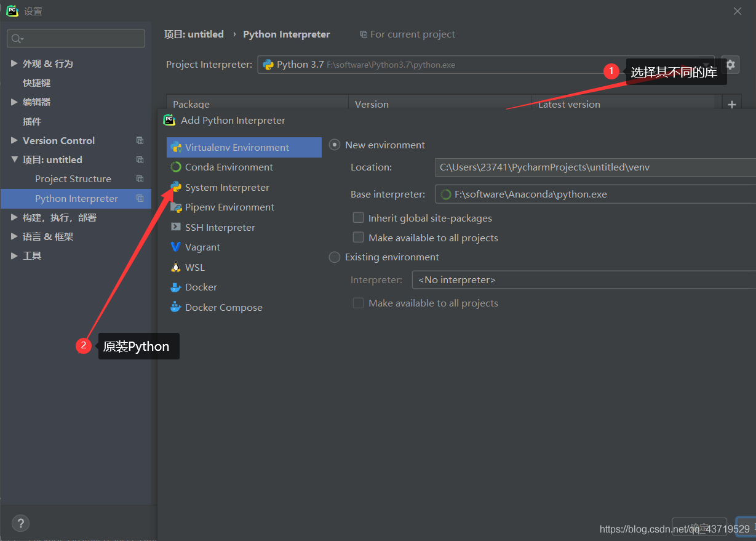The width and height of the screenshot is (756, 541).
Task: Select Vagrant in the environment list
Action: 244,247
